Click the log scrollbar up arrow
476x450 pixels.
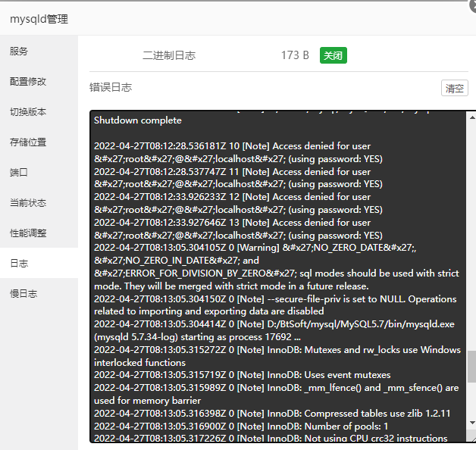coord(472,117)
